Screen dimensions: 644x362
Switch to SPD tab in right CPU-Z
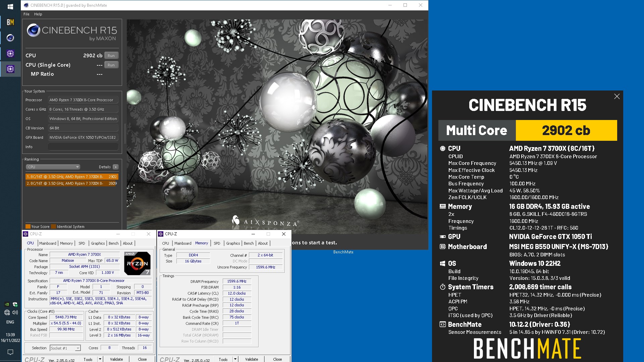click(x=217, y=243)
